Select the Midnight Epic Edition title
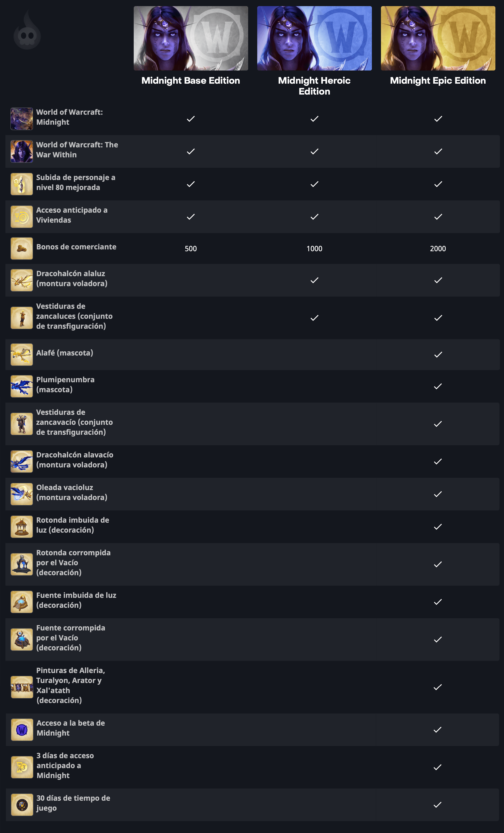This screenshot has width=504, height=833. click(438, 80)
